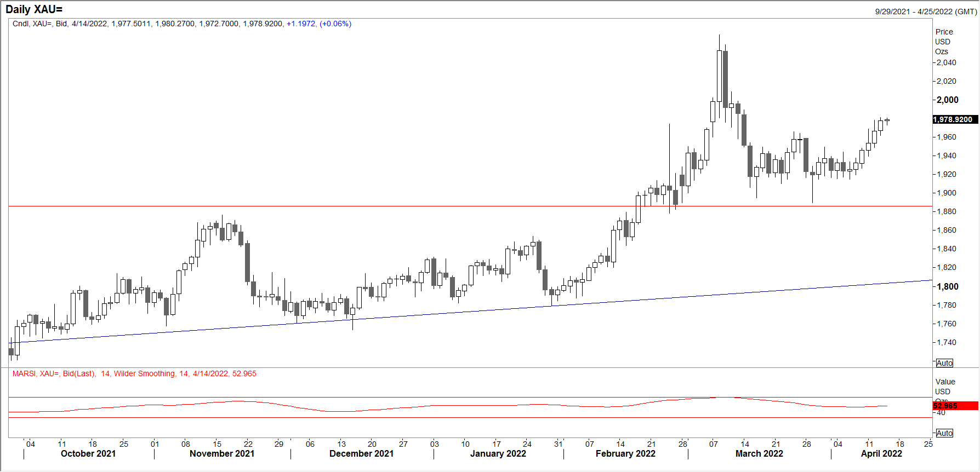Image resolution: width=980 pixels, height=472 pixels.
Task: Select the Cndl XAU= Bid candle legend
Action: tap(182, 24)
